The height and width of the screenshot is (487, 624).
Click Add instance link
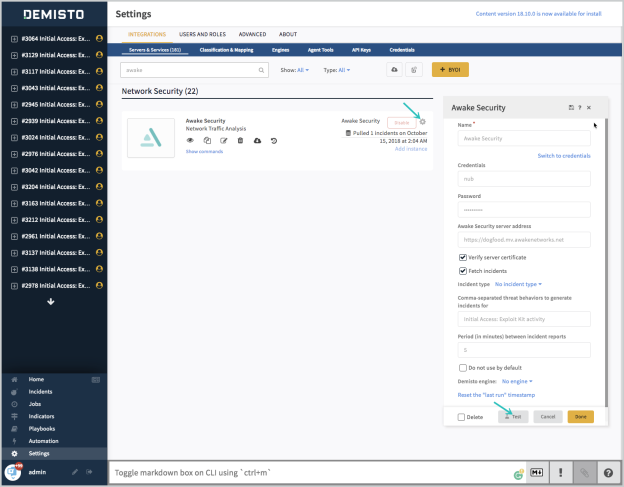[411, 149]
